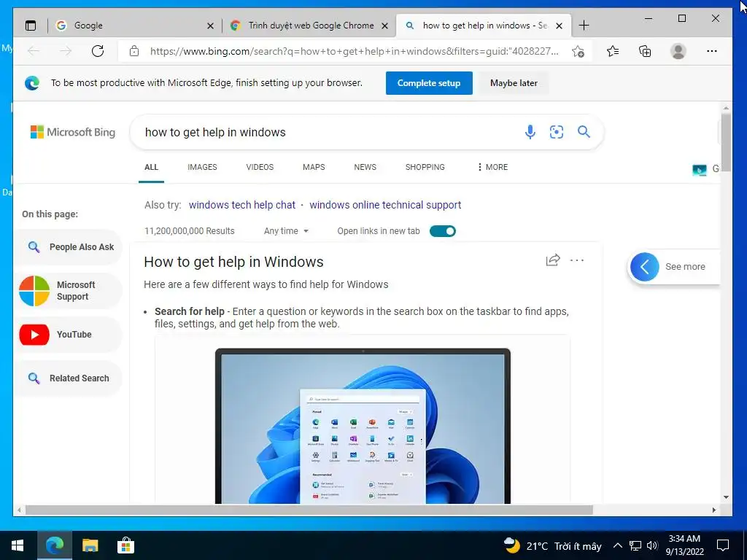Open Windows Start menu

18,545
